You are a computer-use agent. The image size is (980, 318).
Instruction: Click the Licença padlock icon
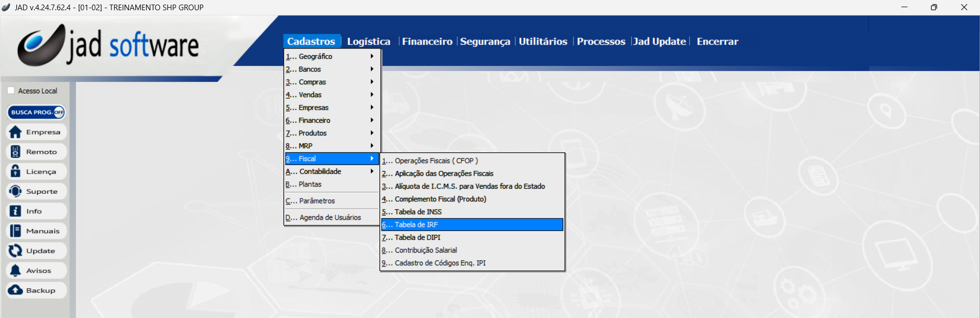click(x=16, y=171)
